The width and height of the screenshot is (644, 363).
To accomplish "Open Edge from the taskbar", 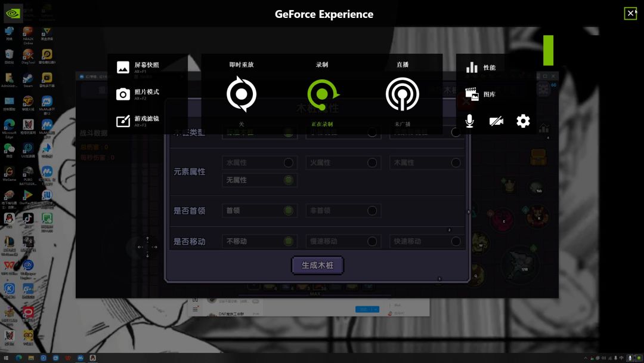I will click(x=18, y=358).
